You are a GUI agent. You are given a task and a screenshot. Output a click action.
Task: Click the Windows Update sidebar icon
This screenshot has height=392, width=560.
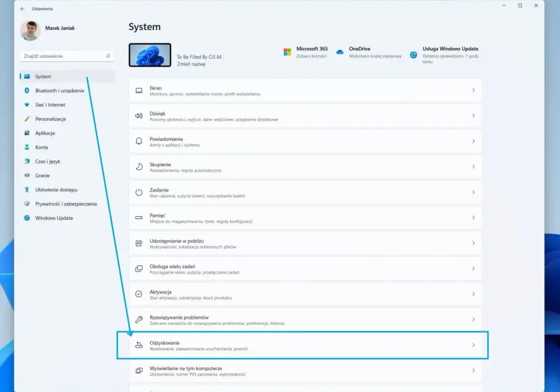tap(27, 218)
